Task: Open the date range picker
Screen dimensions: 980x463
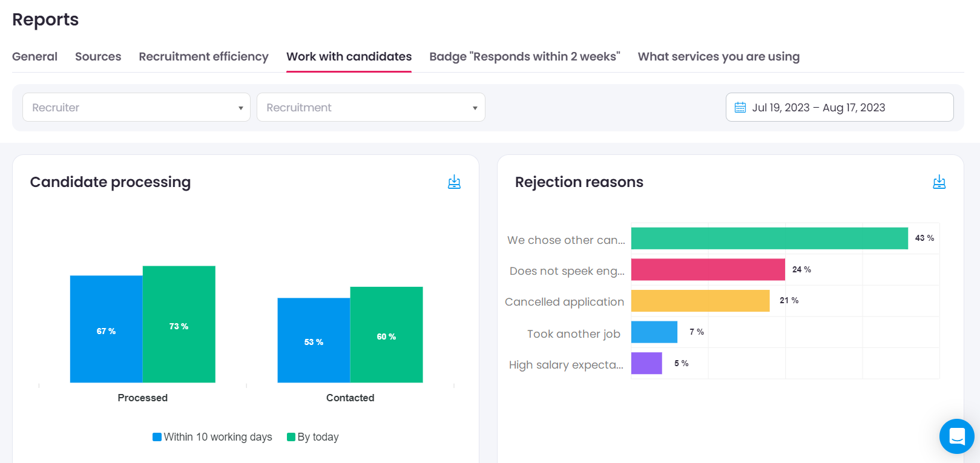Action: coord(839,108)
